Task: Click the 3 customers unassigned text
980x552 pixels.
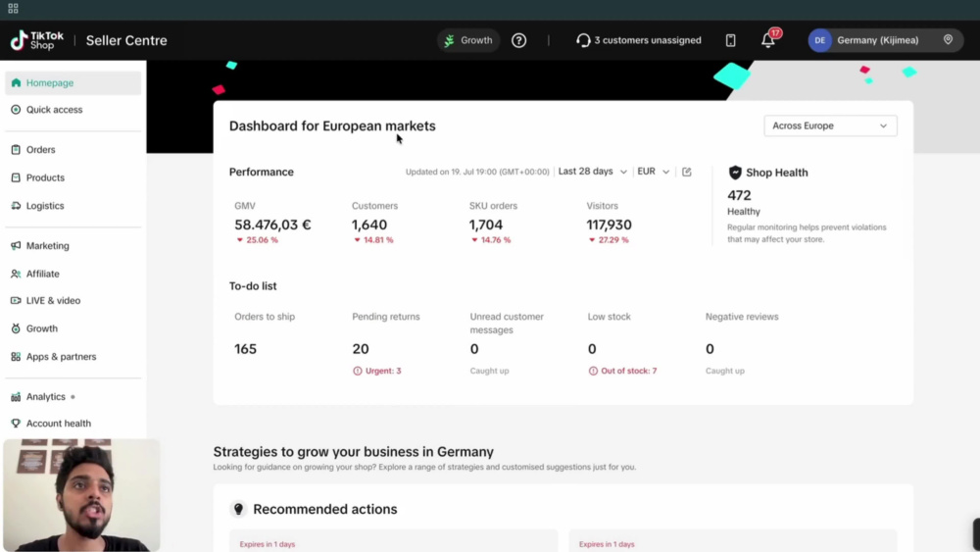Action: [x=648, y=40]
